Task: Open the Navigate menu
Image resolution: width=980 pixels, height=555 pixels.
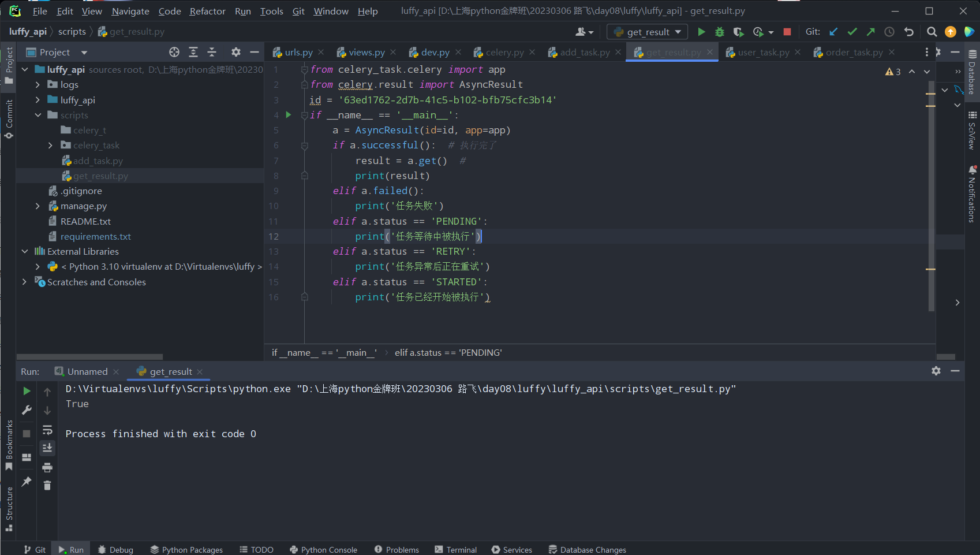Action: point(130,11)
